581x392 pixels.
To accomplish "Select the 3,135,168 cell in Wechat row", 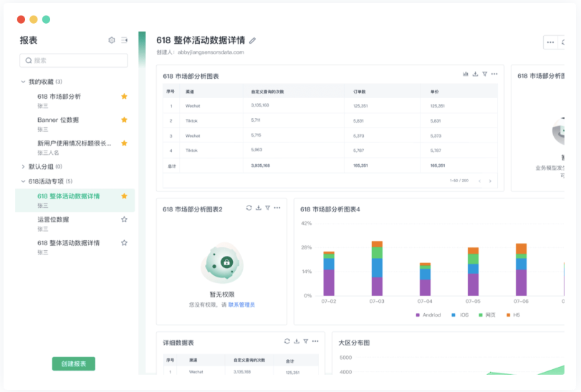I will coord(260,105).
